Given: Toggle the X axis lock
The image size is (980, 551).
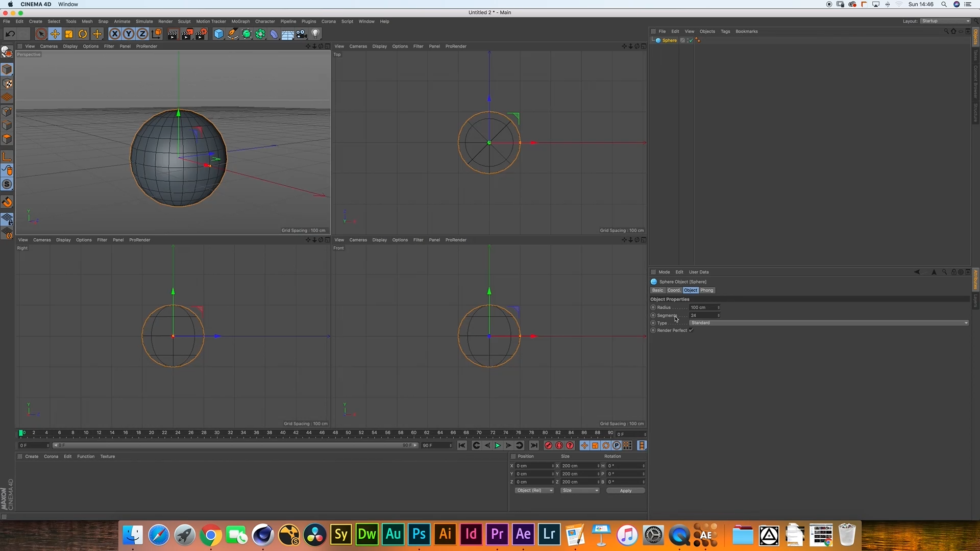Looking at the screenshot, I should (115, 34).
